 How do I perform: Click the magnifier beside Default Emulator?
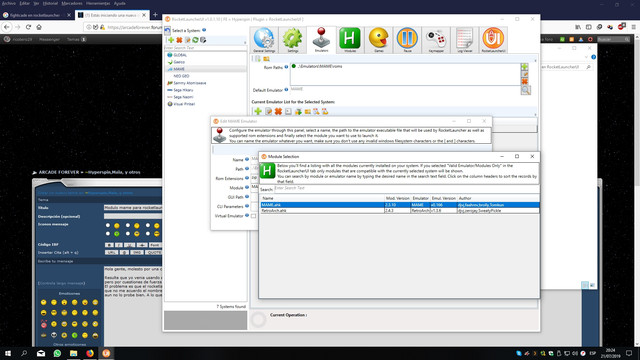pos(525,90)
